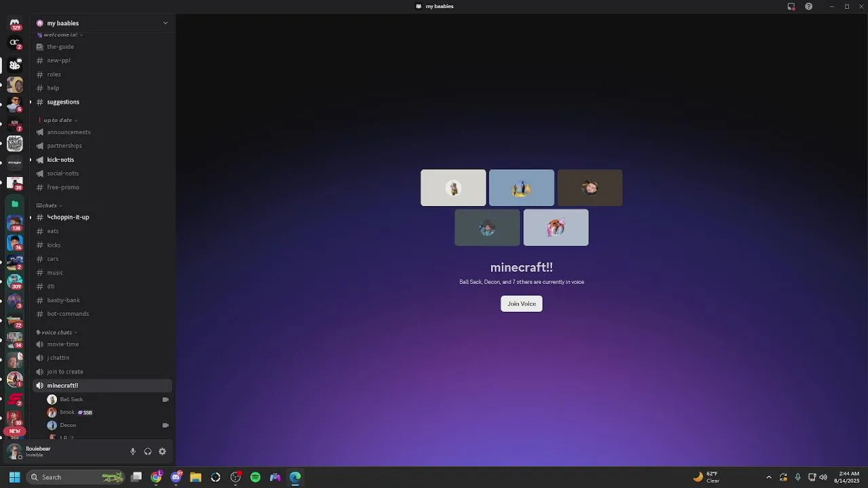The width and height of the screenshot is (868, 488).
Task: Collapse the up to date category
Action: coord(60,120)
